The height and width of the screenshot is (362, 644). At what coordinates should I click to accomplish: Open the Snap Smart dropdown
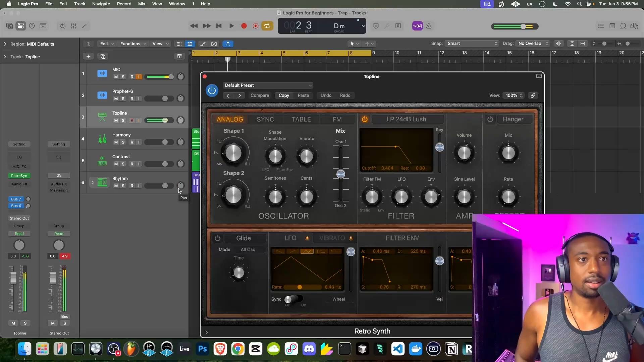tap(472, 44)
